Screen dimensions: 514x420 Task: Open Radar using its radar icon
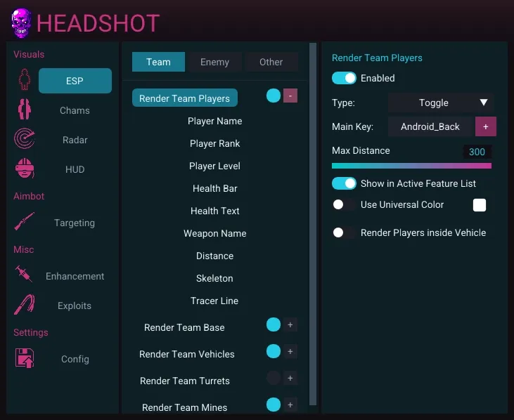[25, 140]
